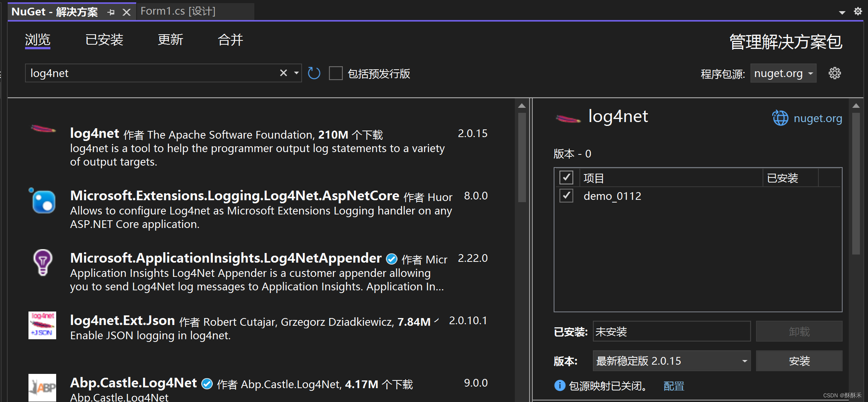Open the 程序包源 nuget.org dropdown

pos(783,73)
